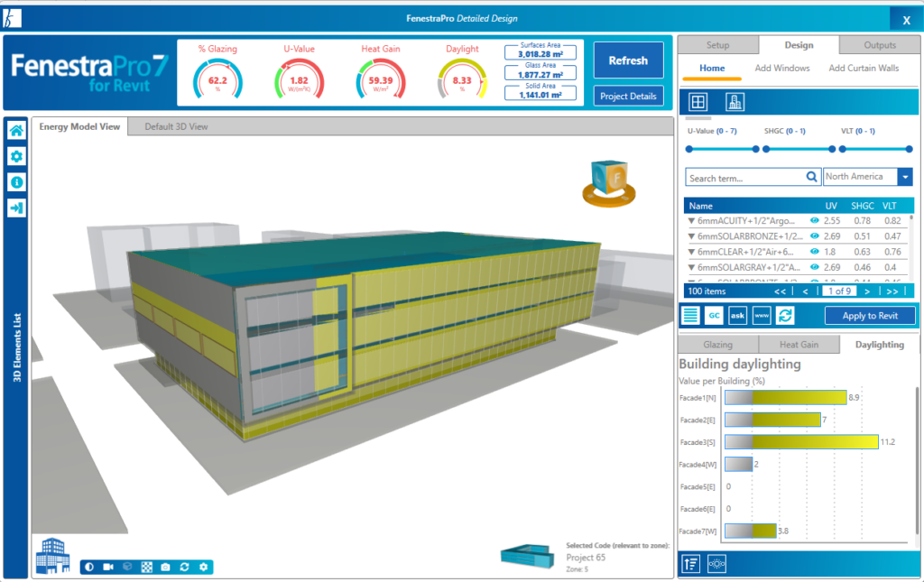Image resolution: width=924 pixels, height=582 pixels.
Task: Open the Glazing chart tab
Action: tap(717, 345)
